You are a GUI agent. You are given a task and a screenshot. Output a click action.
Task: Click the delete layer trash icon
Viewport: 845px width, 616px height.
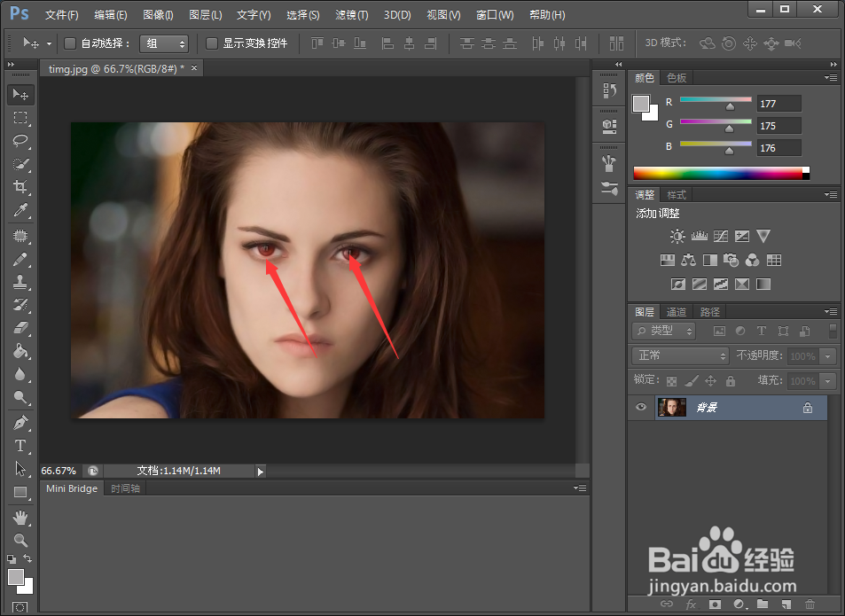pyautogui.click(x=809, y=604)
